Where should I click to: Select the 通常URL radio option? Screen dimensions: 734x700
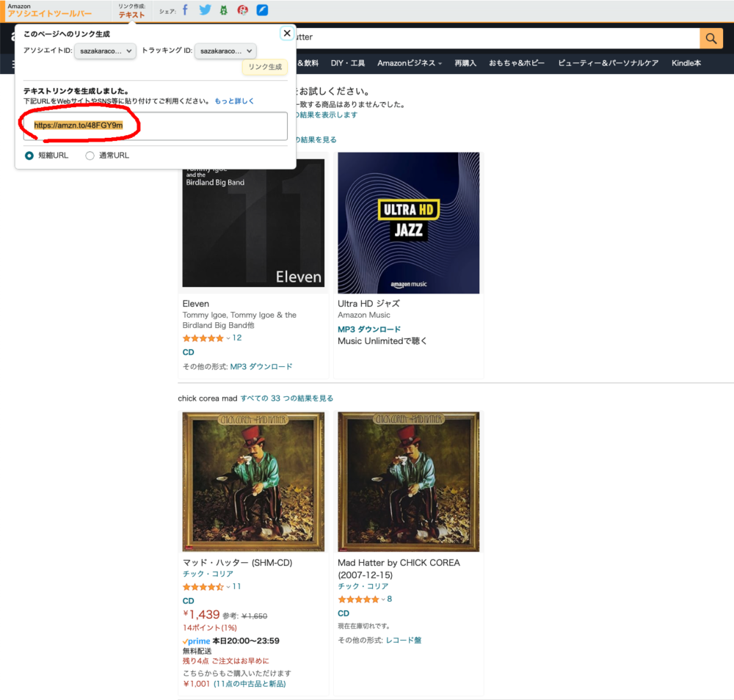click(x=90, y=156)
